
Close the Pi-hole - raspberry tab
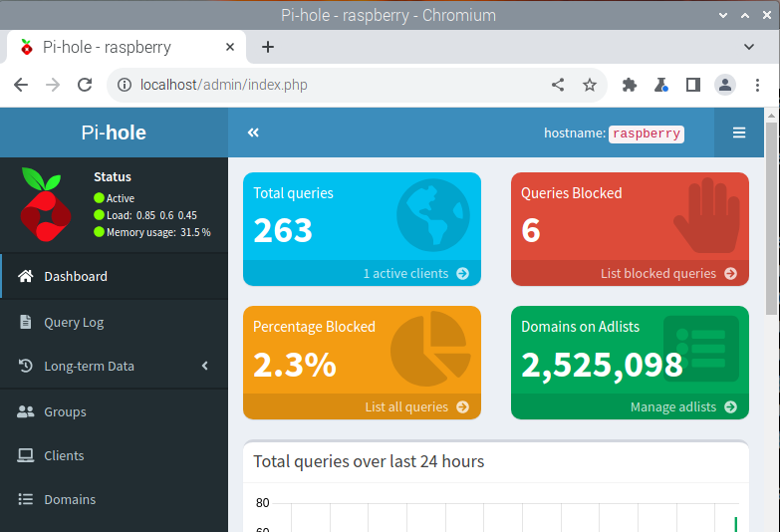point(230,47)
